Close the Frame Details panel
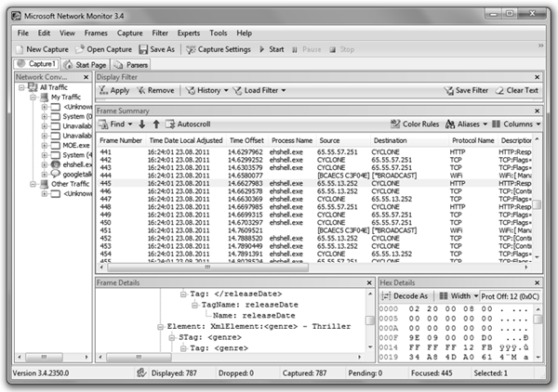 pos(369,283)
